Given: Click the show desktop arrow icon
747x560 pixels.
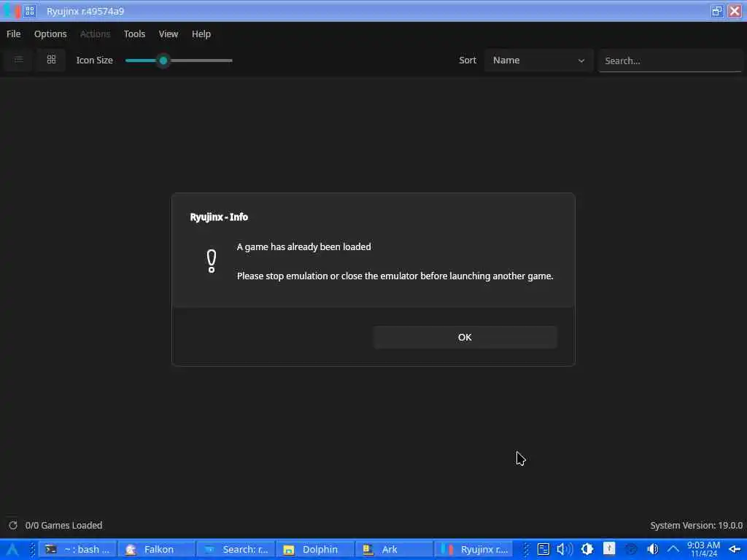Looking at the screenshot, I should coord(735,550).
